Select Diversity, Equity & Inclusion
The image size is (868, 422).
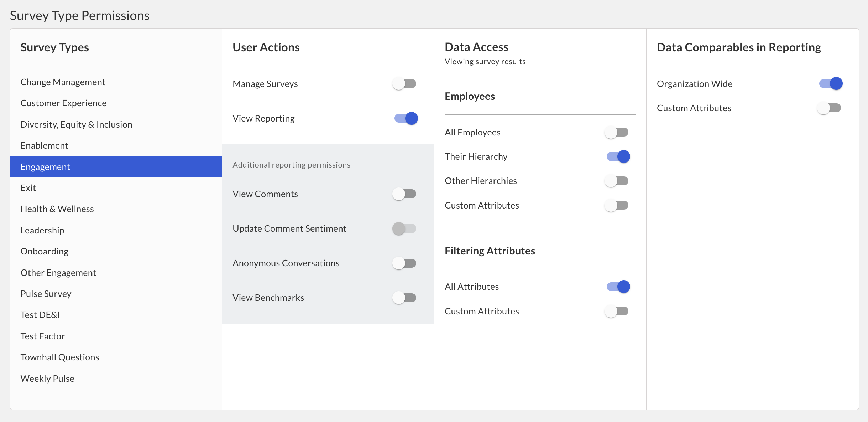click(77, 124)
